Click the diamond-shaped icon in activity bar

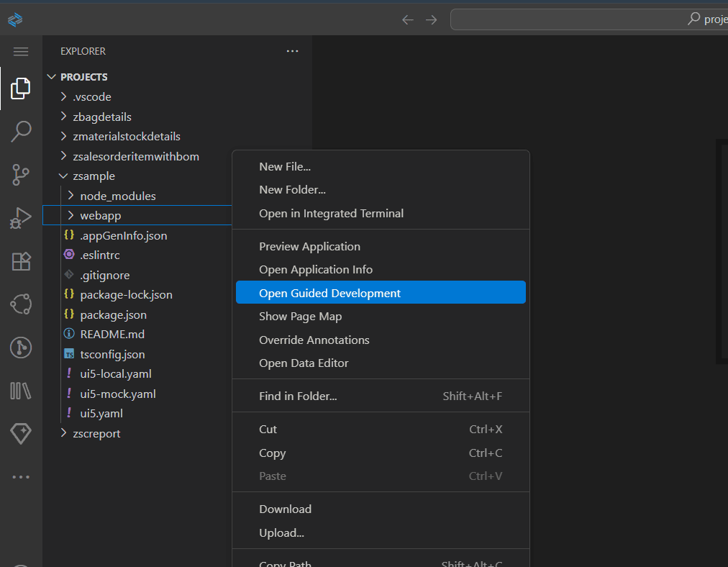click(x=21, y=433)
